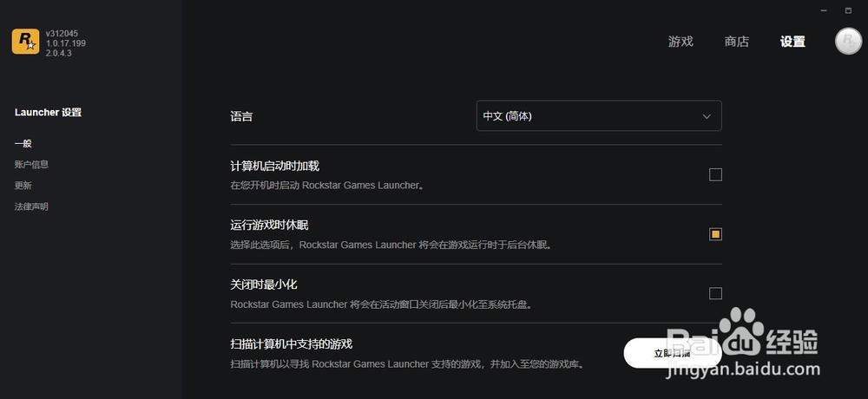
Task: Click the 关闭时最小化 label
Action: 264,285
